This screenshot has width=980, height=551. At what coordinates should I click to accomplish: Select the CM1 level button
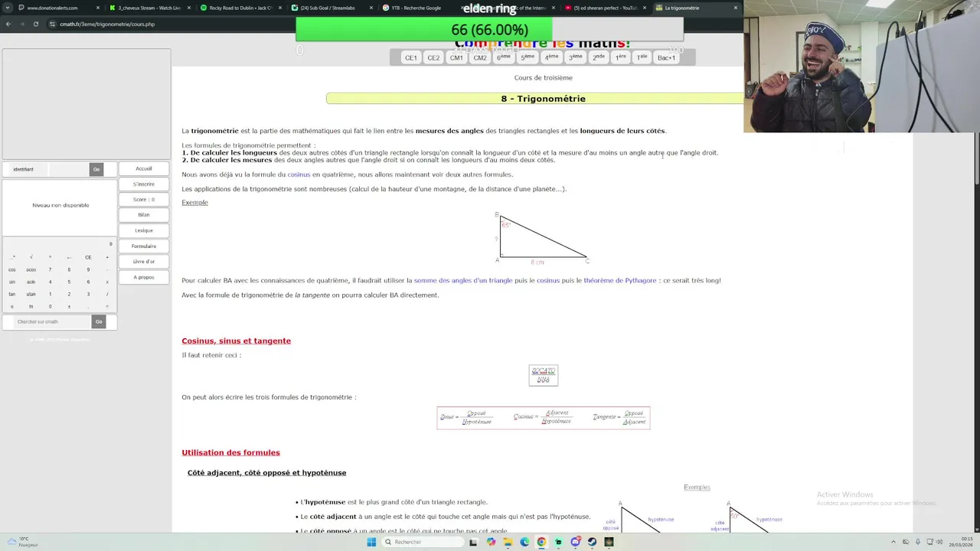click(x=456, y=57)
